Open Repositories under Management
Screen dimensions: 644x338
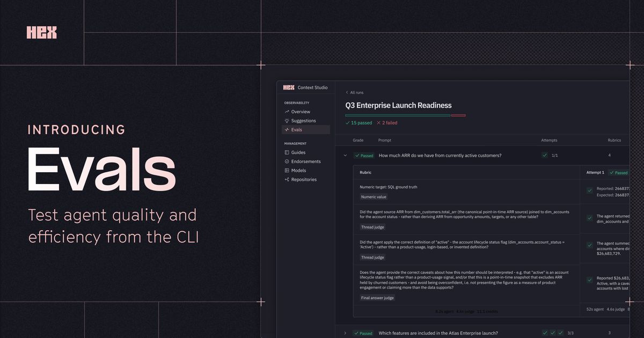tap(306, 180)
